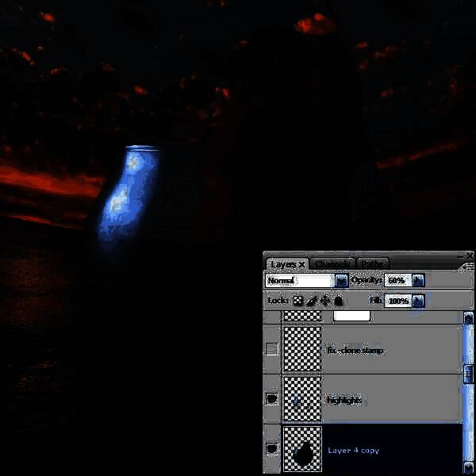The width and height of the screenshot is (476, 476).
Task: Click the lock image pixels brush icon
Action: (312, 301)
